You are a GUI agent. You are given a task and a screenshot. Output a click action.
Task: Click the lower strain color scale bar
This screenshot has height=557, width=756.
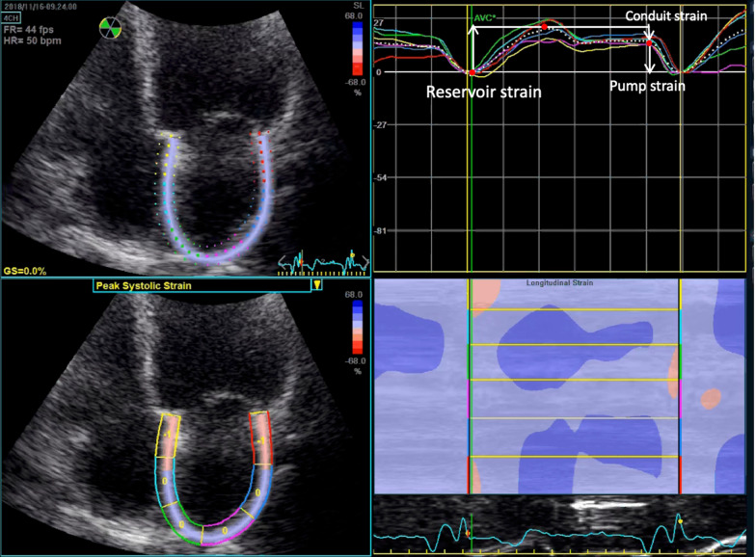coord(356,328)
